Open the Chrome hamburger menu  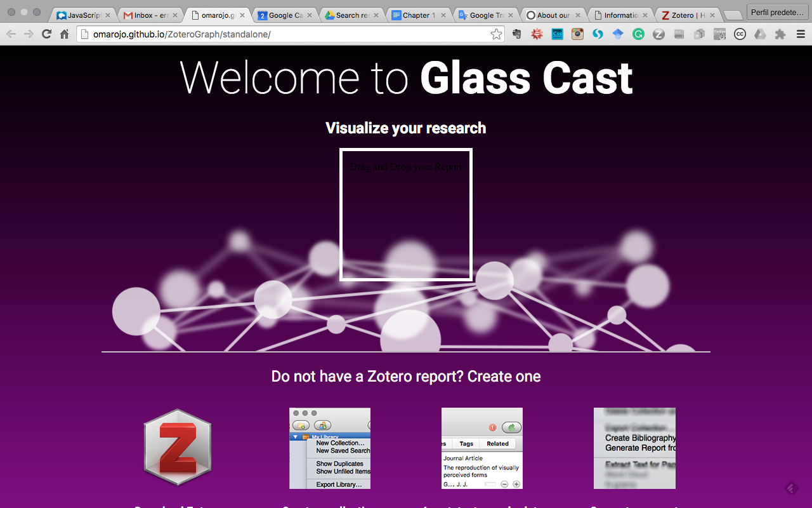pyautogui.click(x=801, y=34)
